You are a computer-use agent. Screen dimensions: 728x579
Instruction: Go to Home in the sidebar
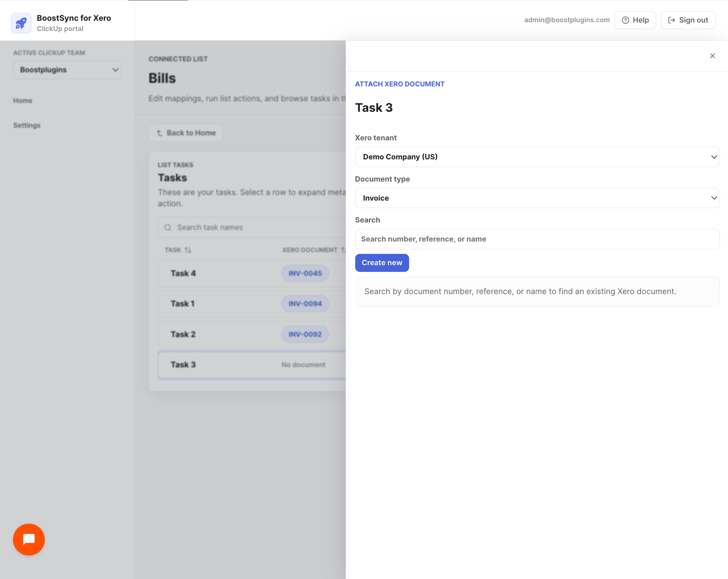(x=23, y=100)
